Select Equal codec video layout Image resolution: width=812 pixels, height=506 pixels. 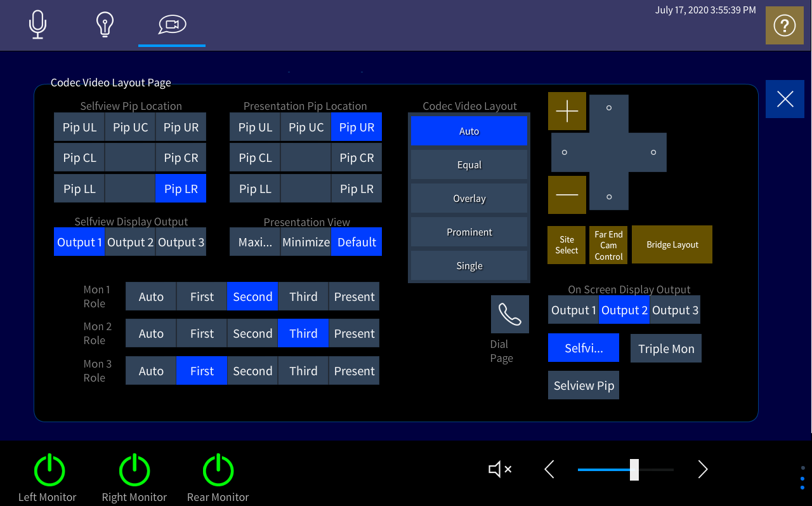[469, 164]
